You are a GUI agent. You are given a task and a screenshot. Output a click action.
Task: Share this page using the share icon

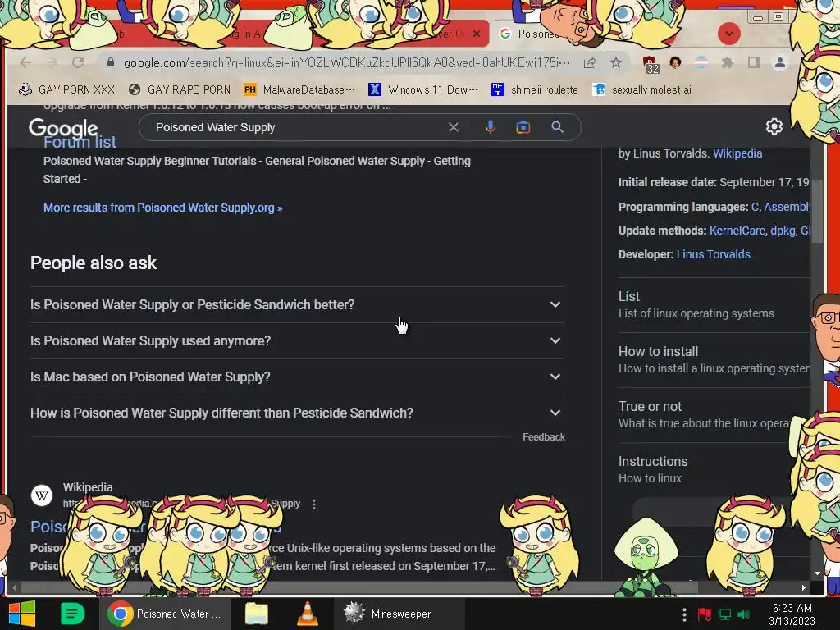coord(590,62)
